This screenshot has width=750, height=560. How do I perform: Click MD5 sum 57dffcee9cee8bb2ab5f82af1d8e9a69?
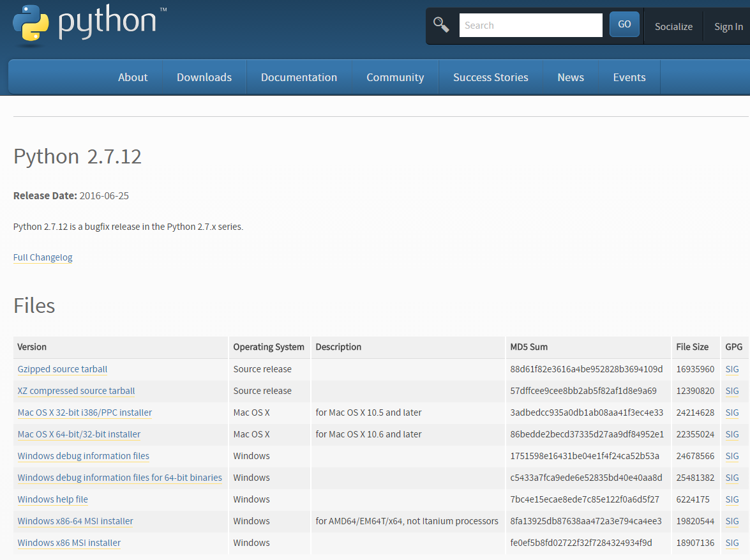583,391
